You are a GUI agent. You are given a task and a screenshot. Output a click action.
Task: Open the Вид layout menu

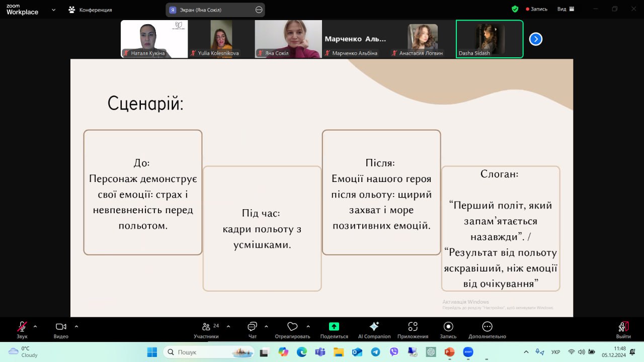pos(565,9)
